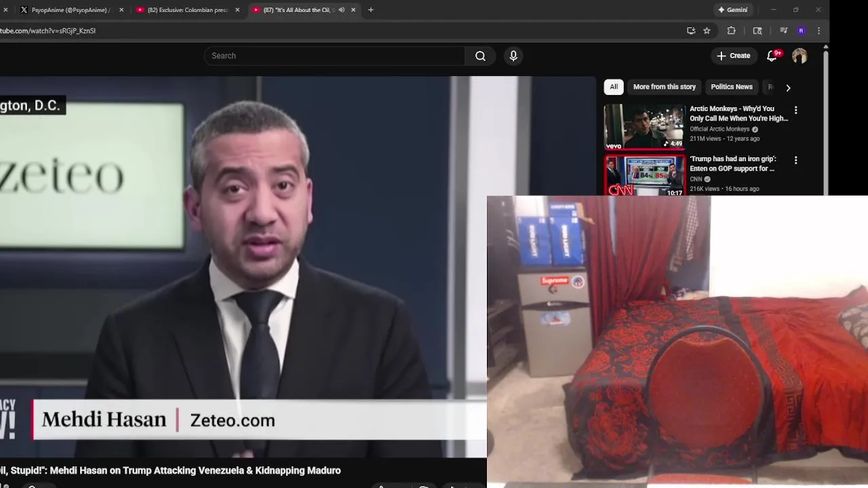This screenshot has width=868, height=488.
Task: Open Arctic Monkeys video thumbnail
Action: pos(644,127)
